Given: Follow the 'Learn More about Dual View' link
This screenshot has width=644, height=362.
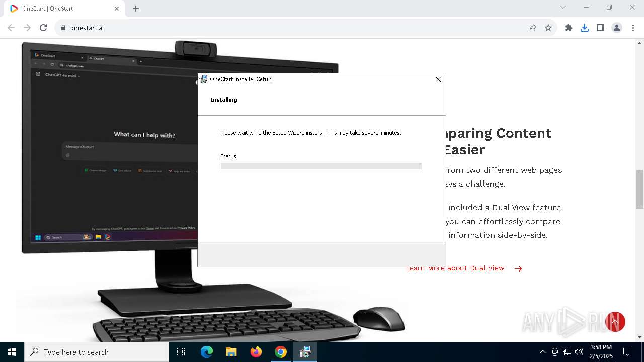Looking at the screenshot, I should pos(455,268).
